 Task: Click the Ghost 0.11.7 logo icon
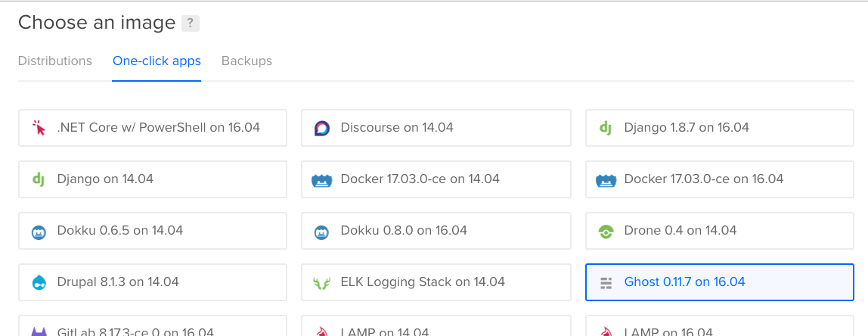click(x=606, y=282)
